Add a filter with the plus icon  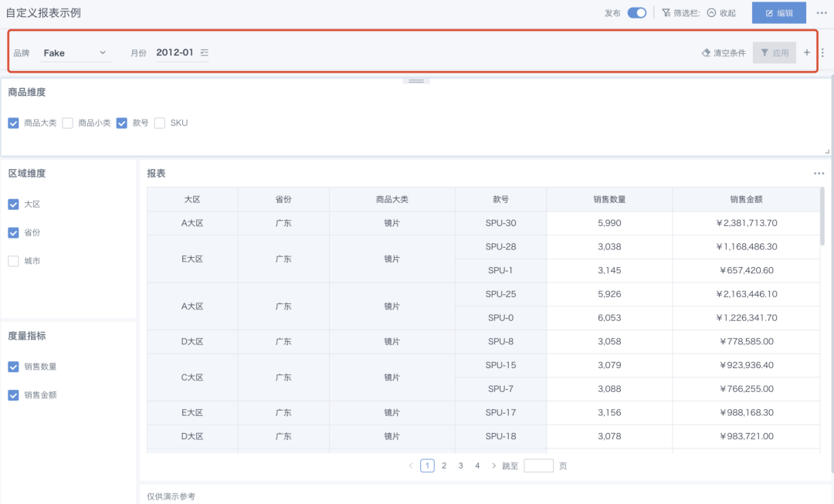[807, 52]
